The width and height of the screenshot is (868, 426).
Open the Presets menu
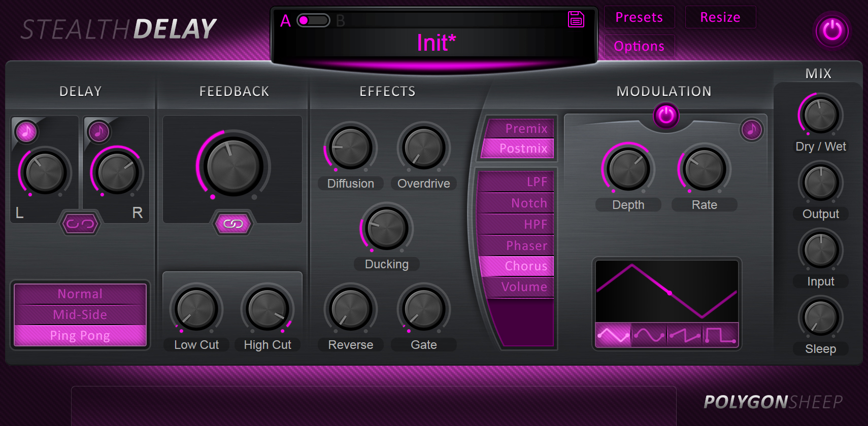639,17
